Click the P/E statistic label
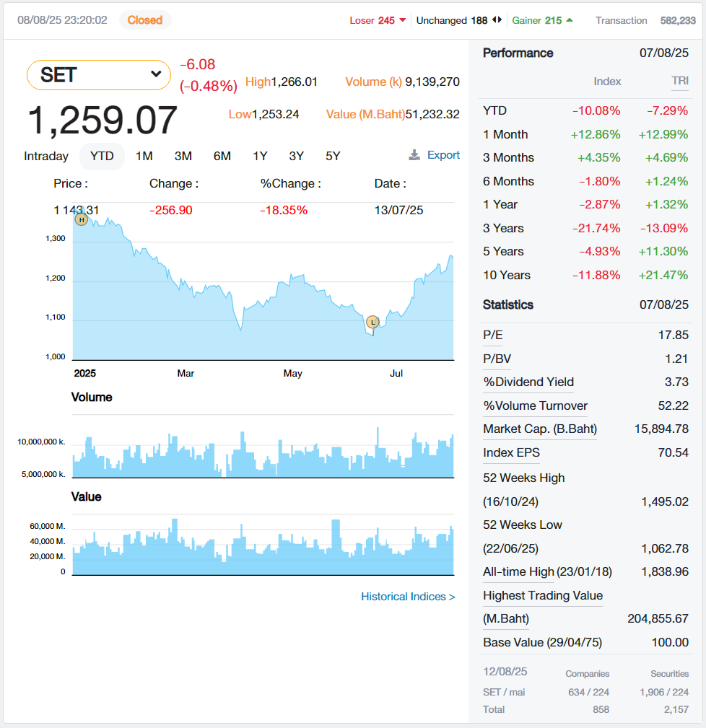The width and height of the screenshot is (706, 728). (x=493, y=336)
